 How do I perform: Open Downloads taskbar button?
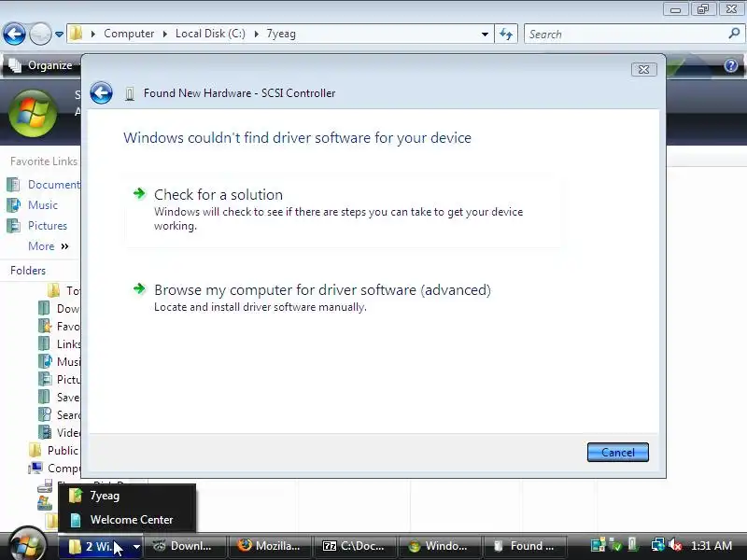(185, 546)
